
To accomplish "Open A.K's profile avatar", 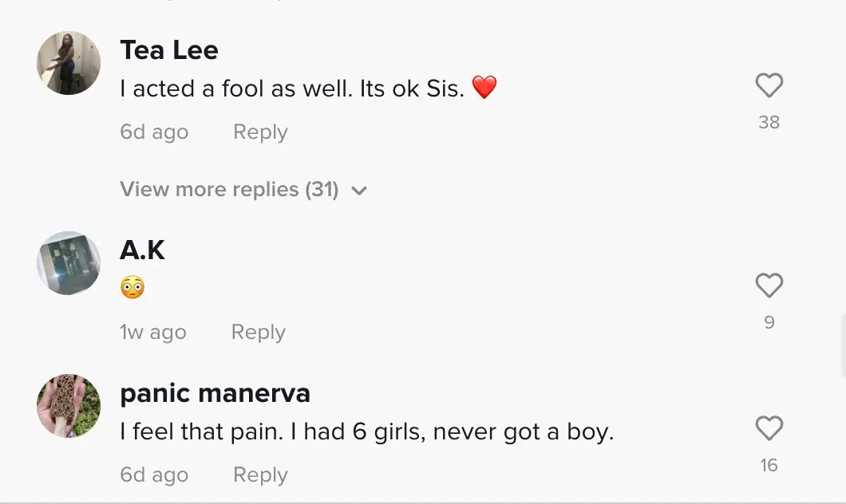I will pyautogui.click(x=69, y=263).
